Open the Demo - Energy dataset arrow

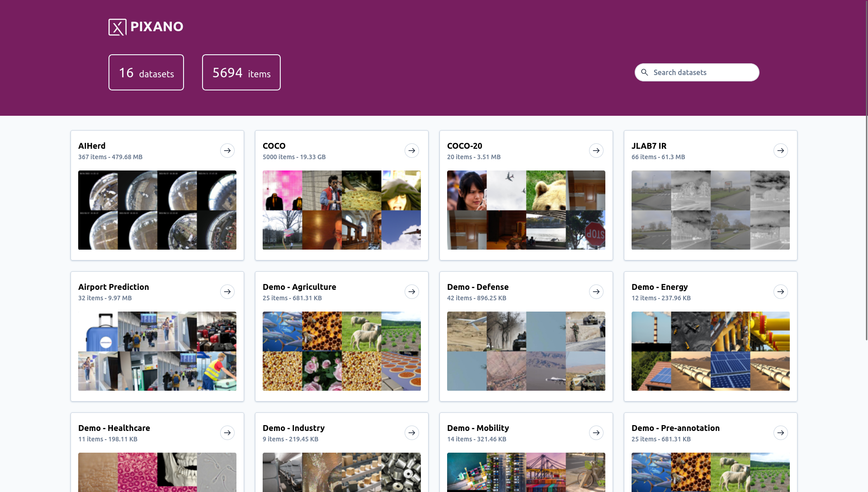coord(780,292)
